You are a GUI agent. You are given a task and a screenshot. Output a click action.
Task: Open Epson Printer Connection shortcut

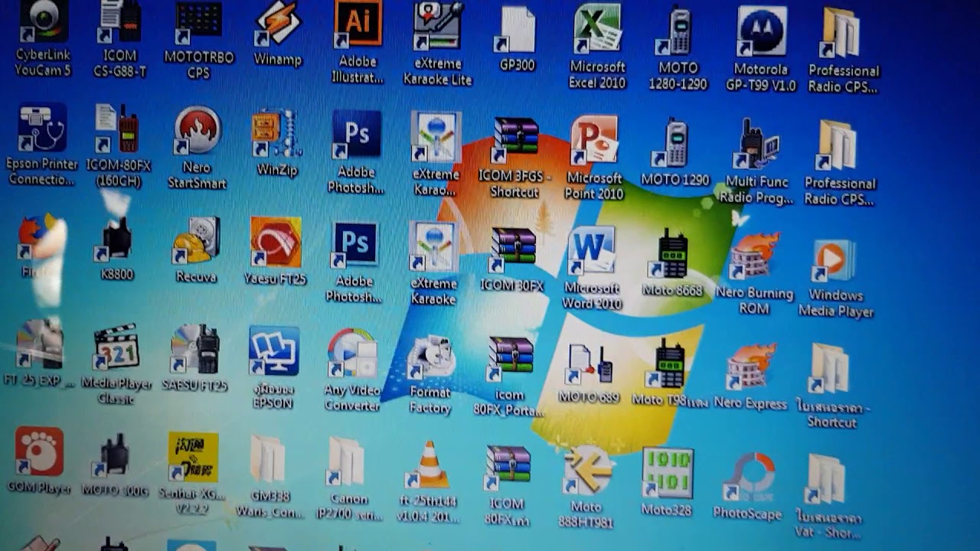click(x=42, y=145)
